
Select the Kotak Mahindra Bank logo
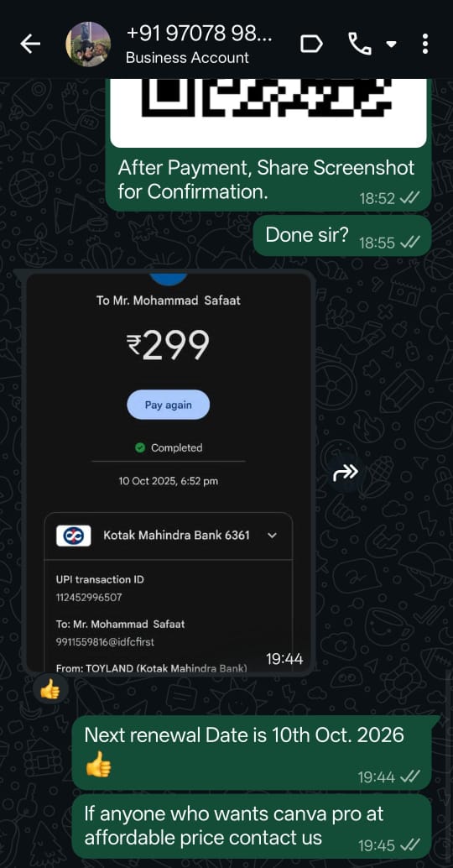[x=74, y=536]
